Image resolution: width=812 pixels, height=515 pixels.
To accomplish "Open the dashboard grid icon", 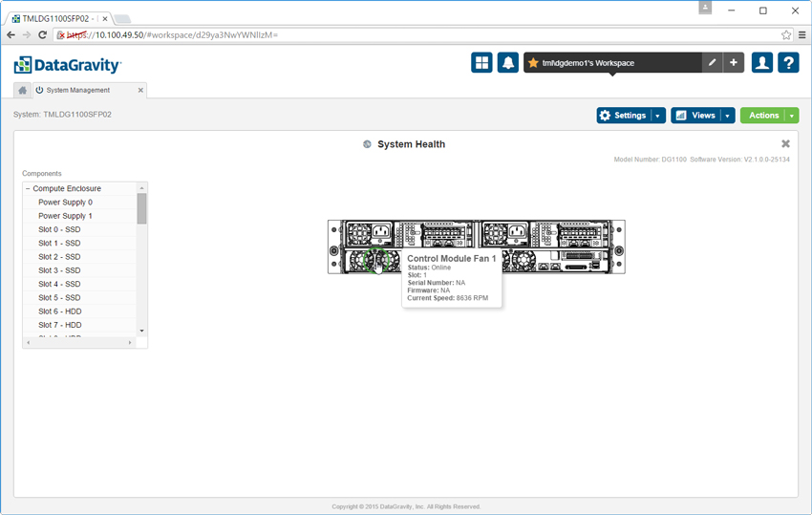I will click(481, 63).
